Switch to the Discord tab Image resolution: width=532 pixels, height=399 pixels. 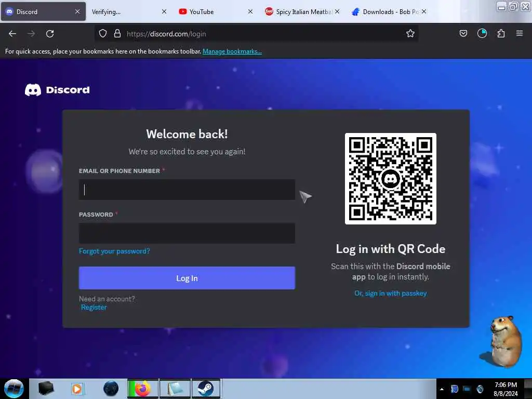[x=43, y=11]
